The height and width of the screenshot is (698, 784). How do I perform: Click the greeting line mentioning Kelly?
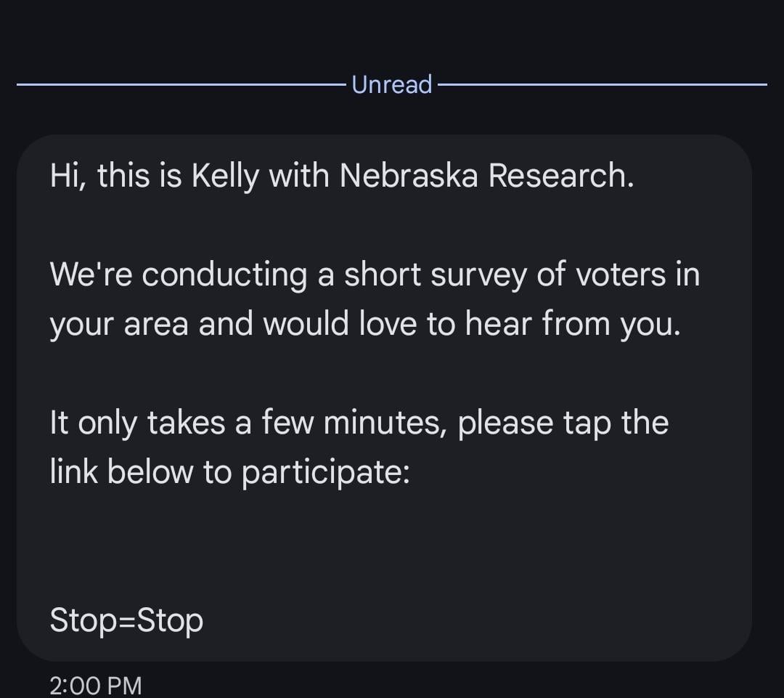[341, 176]
